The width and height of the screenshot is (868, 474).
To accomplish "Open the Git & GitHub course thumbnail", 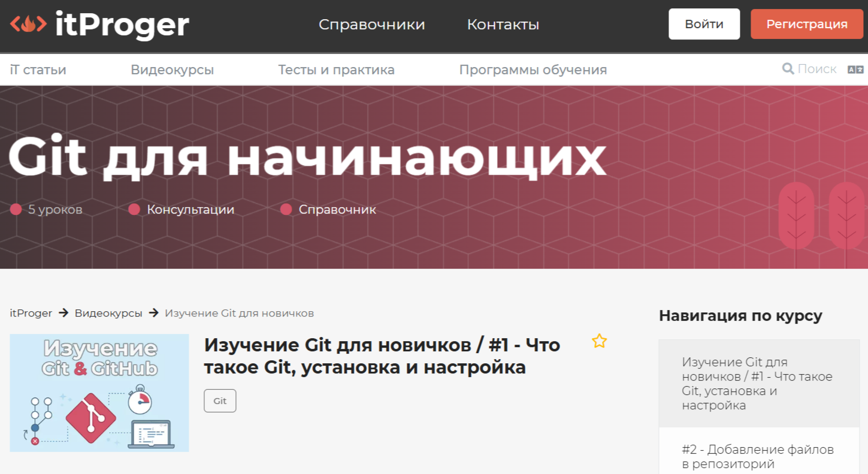I will click(x=99, y=393).
